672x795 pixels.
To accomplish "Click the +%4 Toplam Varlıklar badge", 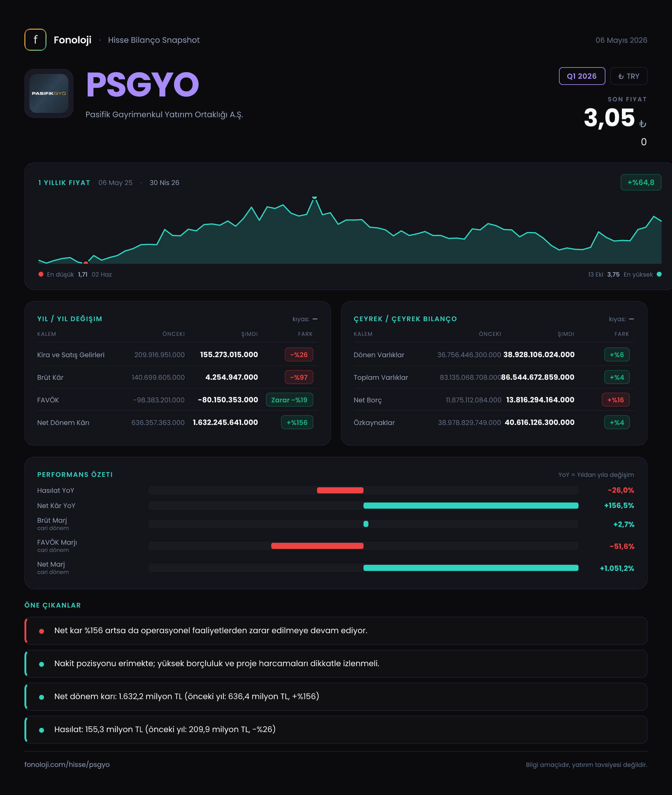I will point(617,377).
